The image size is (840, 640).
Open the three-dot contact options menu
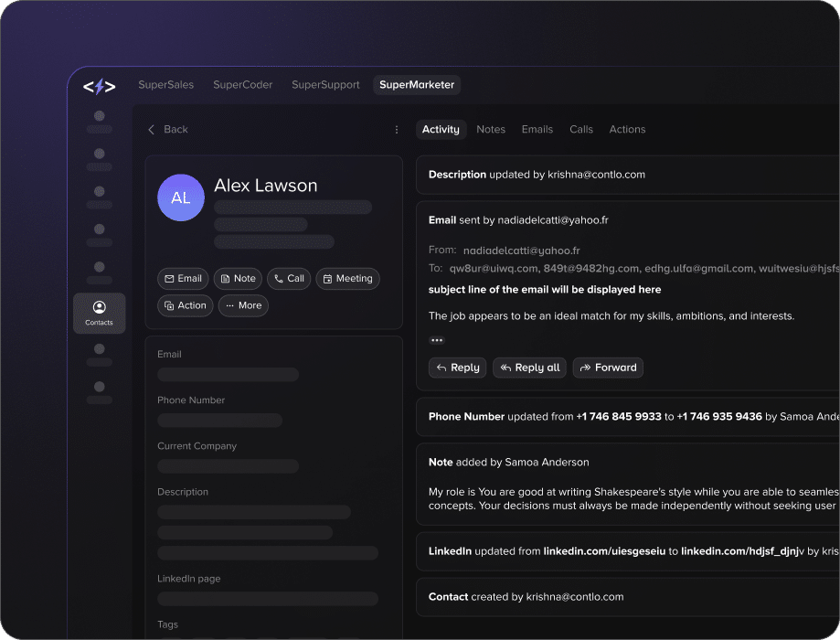tap(397, 130)
